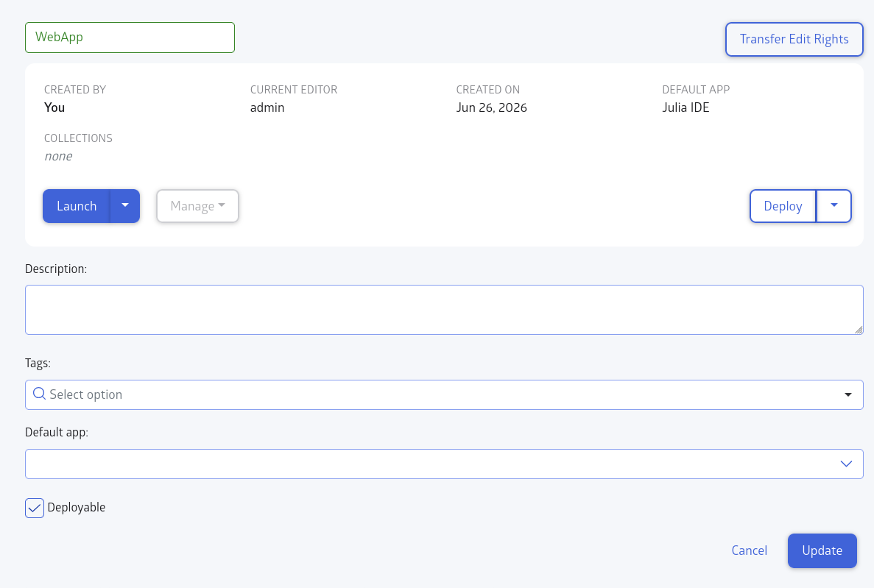Click the 'Jun 26, 2026' creation date
Screen dimensions: 874x588
[x=492, y=107]
